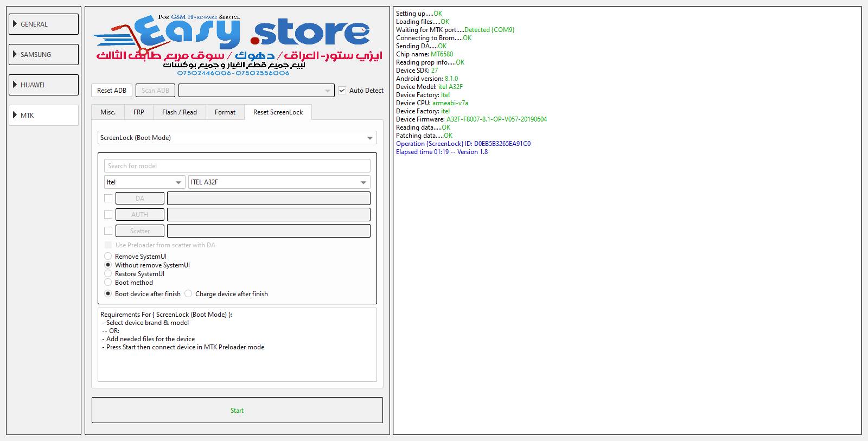This screenshot has width=868, height=441.
Task: Click the DA browse button
Action: [140, 199]
